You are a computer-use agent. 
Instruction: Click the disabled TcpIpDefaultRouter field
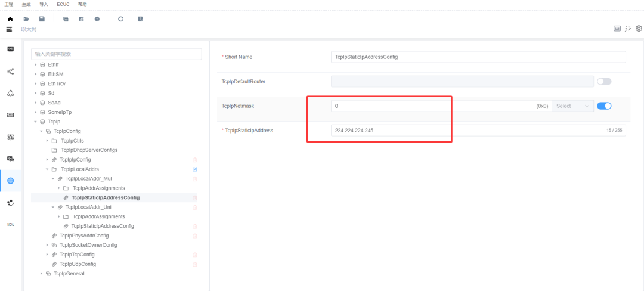pyautogui.click(x=462, y=81)
